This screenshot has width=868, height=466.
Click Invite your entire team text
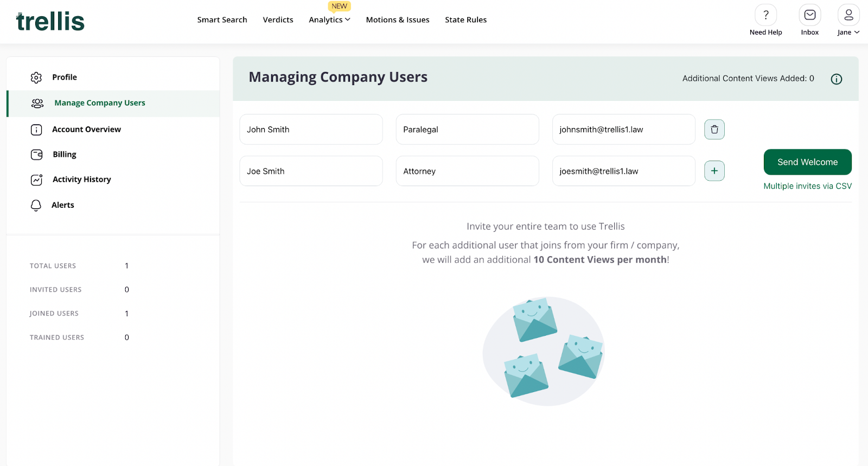546,226
